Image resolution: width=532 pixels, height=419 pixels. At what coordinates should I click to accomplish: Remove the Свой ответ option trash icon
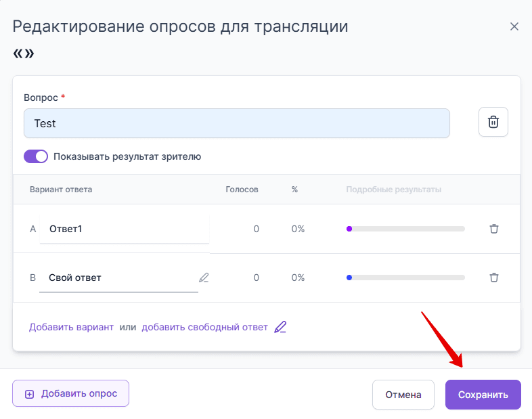(494, 278)
